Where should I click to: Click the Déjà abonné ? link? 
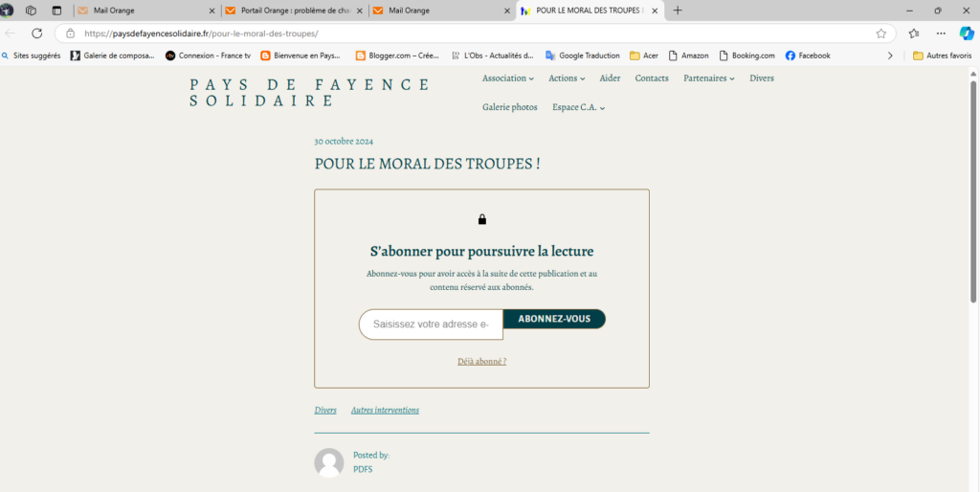[x=481, y=361]
